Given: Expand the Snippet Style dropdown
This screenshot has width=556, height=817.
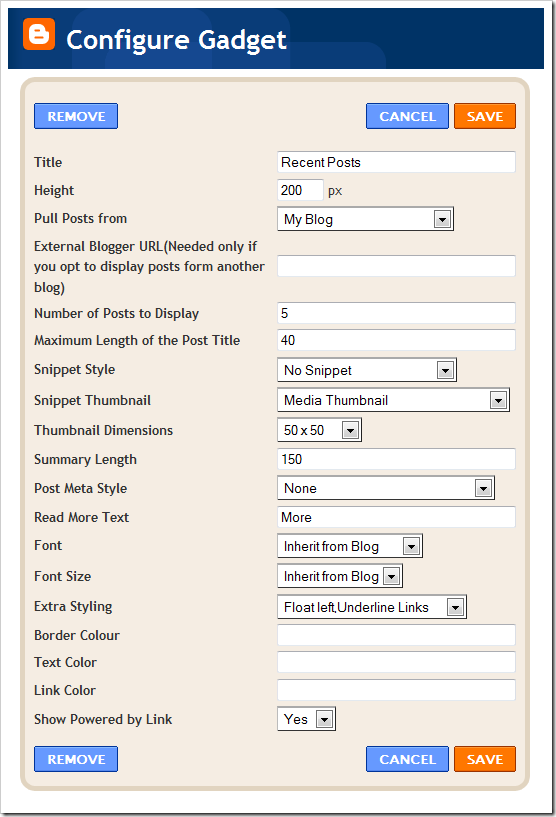Looking at the screenshot, I should pyautogui.click(x=367, y=370).
